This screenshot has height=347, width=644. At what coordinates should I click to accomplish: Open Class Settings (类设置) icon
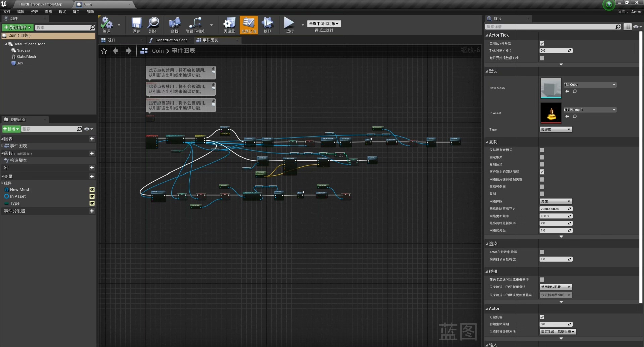click(229, 24)
